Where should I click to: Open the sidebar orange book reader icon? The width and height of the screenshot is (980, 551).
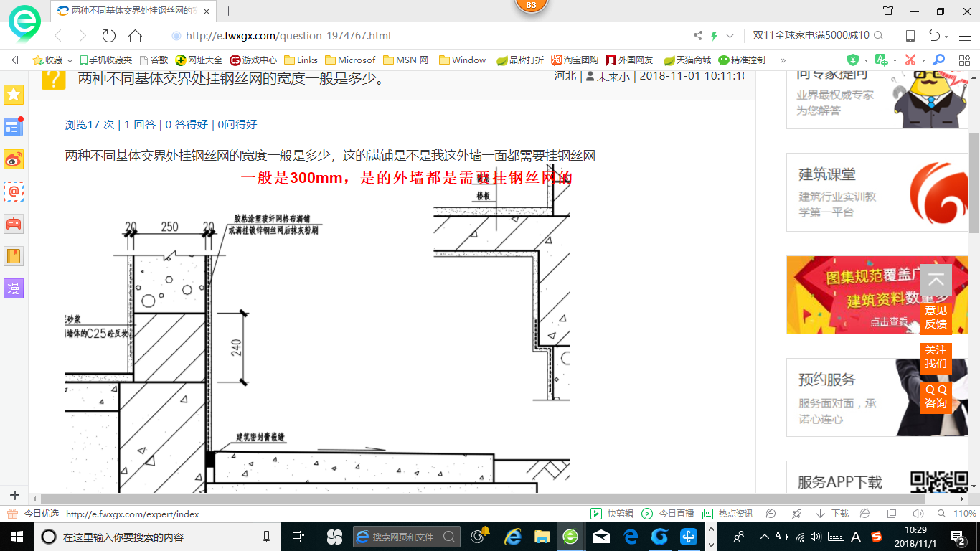14,256
